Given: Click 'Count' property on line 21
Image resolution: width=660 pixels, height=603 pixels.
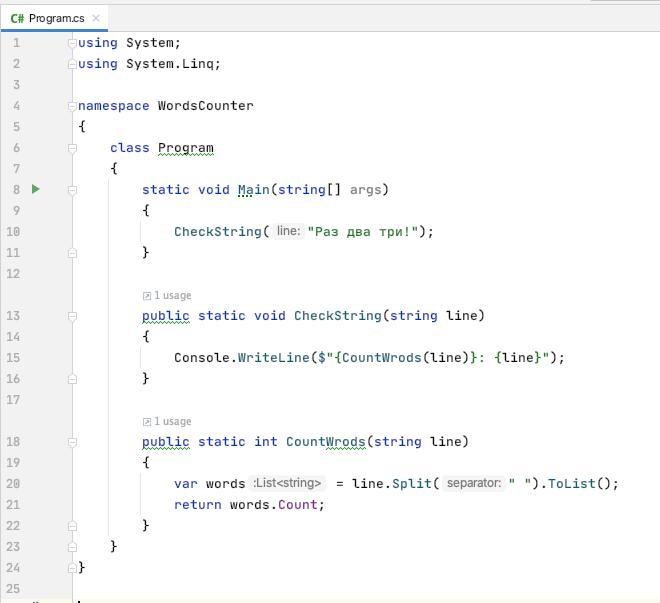Looking at the screenshot, I should coord(298,505).
